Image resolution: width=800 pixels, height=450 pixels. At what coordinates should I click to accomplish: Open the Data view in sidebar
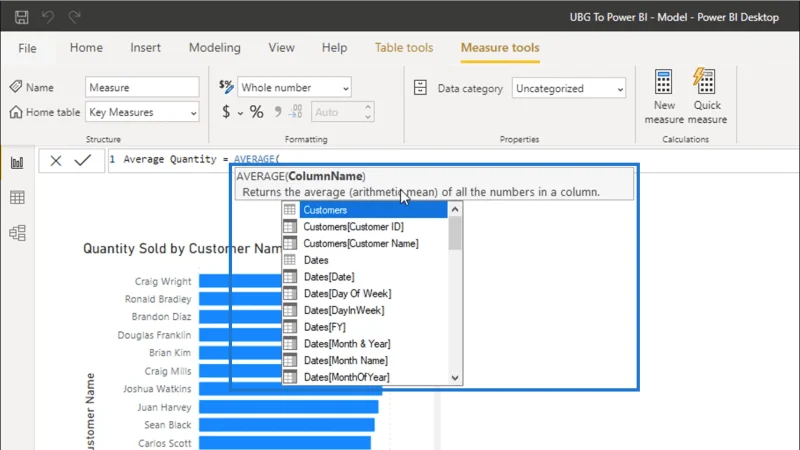pyautogui.click(x=17, y=197)
